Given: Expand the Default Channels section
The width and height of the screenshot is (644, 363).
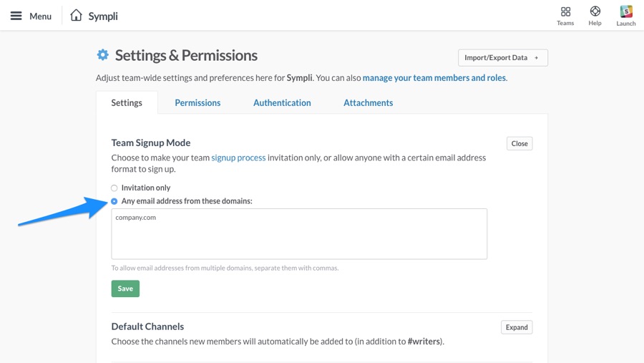Looking at the screenshot, I should pos(517,327).
